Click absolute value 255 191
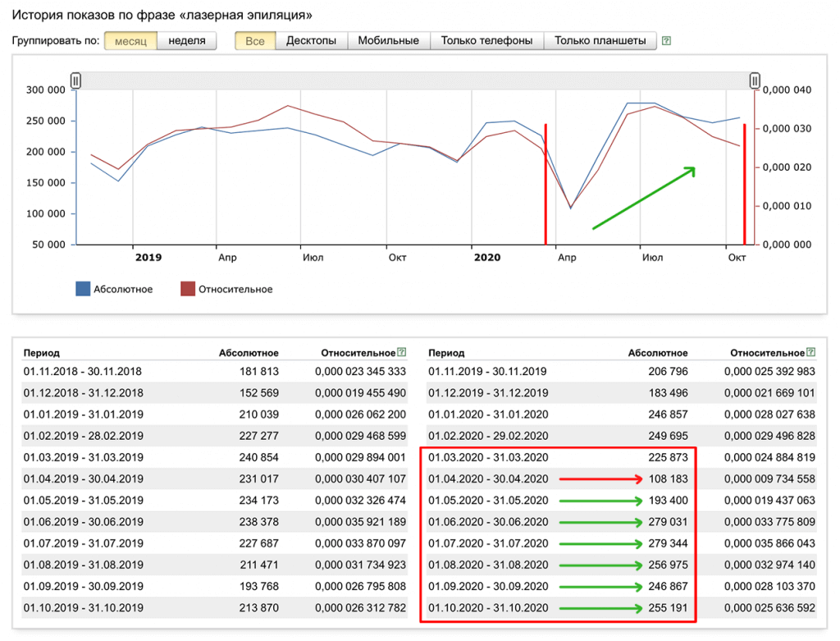This screenshot has width=840, height=641. [668, 608]
